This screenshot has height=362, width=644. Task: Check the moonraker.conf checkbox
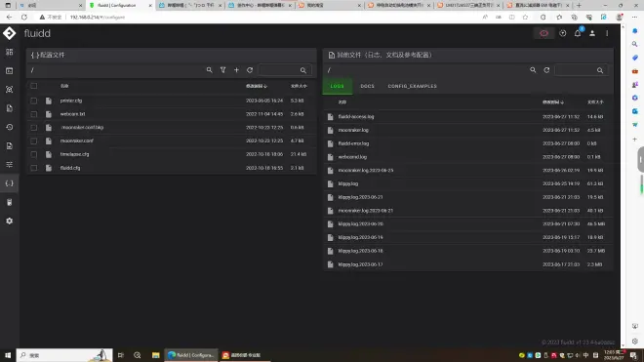tap(34, 141)
